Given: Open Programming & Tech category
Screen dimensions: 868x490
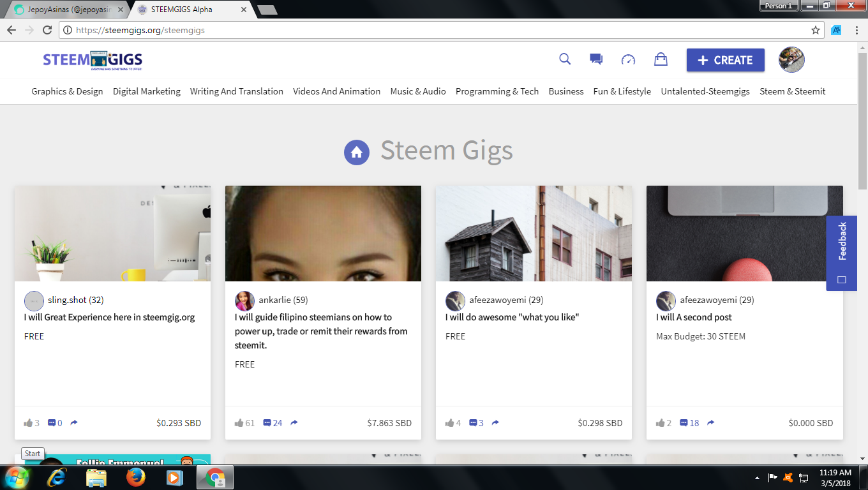Looking at the screenshot, I should click(497, 91).
